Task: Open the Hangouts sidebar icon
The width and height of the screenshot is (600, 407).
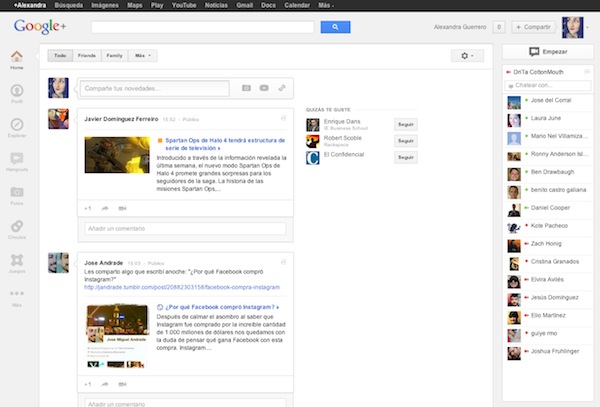Action: pos(17,161)
